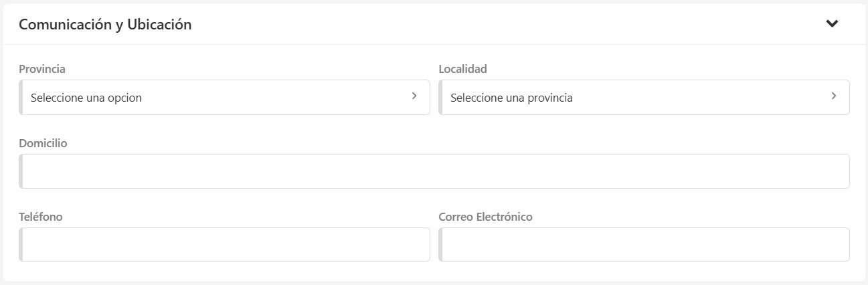The height and width of the screenshot is (285, 868).
Task: Focus the Teléfono text field
Action: [226, 245]
